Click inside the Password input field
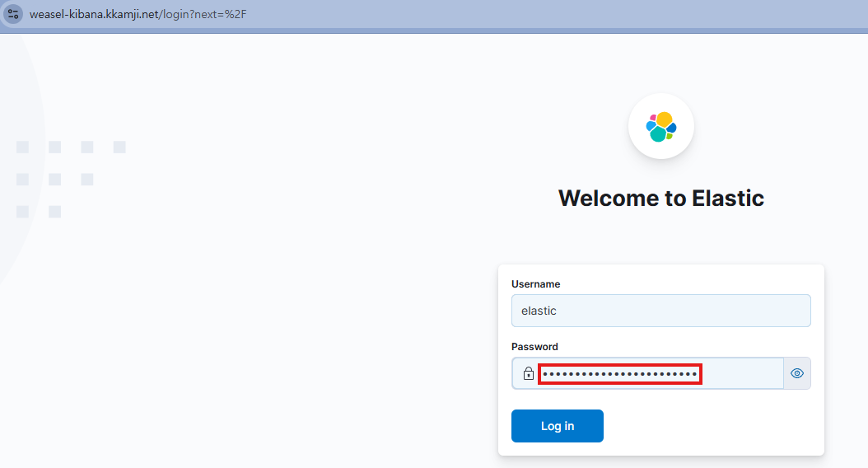Screen dimensions: 868x468 [x=647, y=373]
